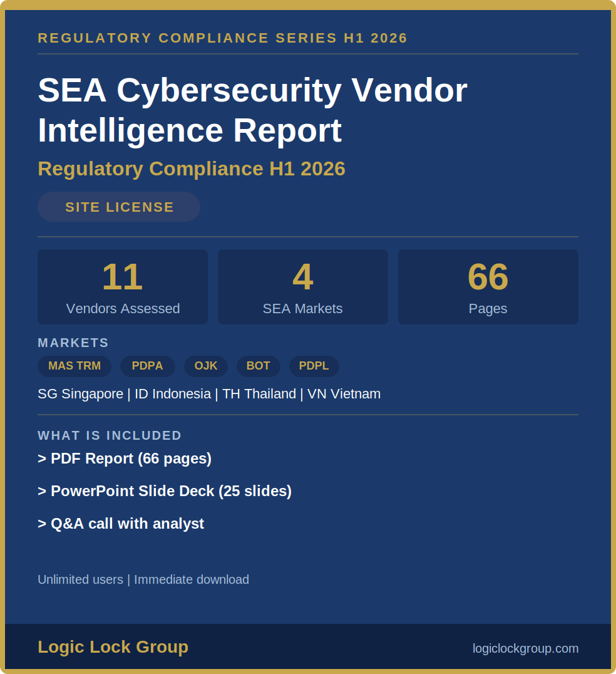Click the 4 SEA Markets card
This screenshot has width=616, height=674.
[x=303, y=287]
